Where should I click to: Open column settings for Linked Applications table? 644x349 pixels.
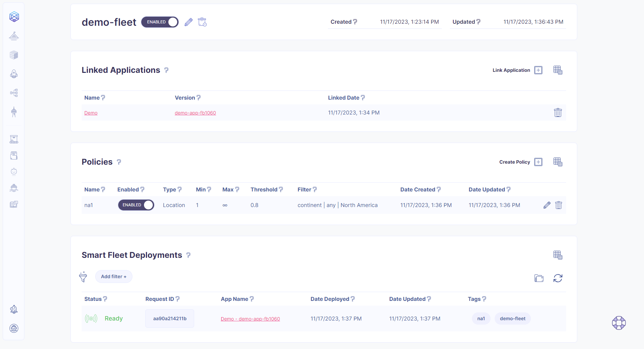pyautogui.click(x=558, y=70)
